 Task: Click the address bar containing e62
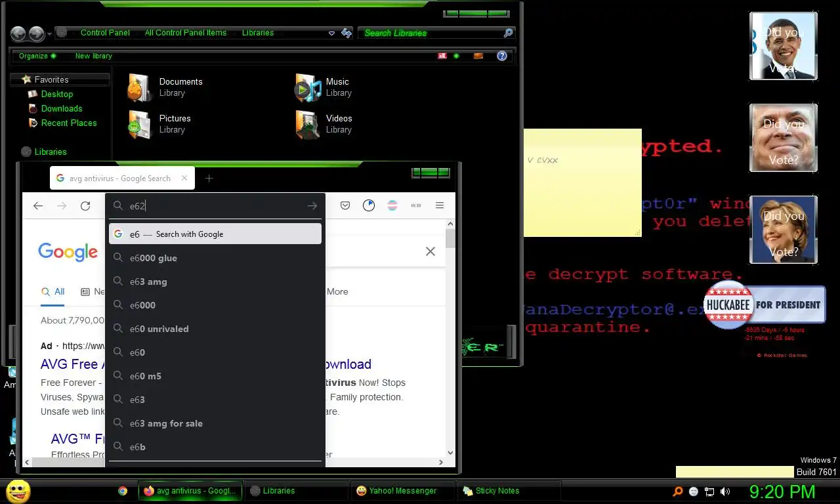[217, 205]
